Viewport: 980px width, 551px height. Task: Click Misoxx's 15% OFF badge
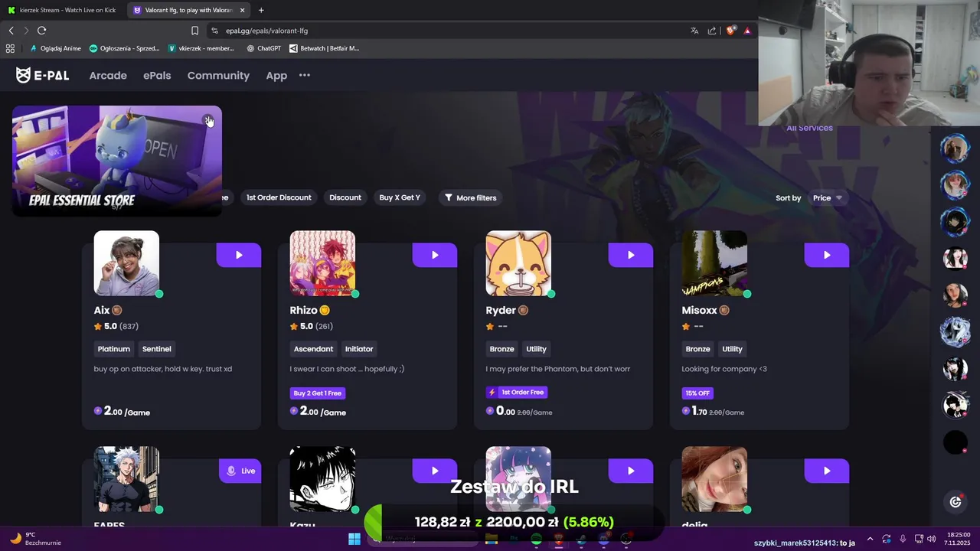tap(697, 393)
